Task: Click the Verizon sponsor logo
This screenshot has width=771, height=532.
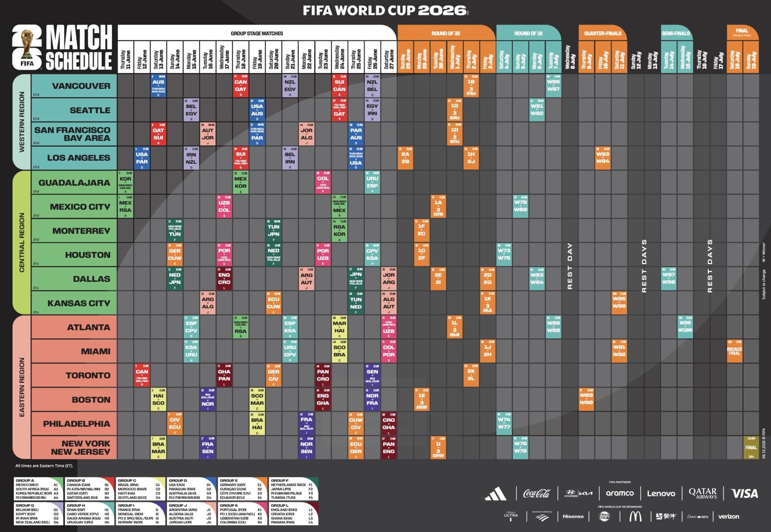Action: (x=728, y=516)
